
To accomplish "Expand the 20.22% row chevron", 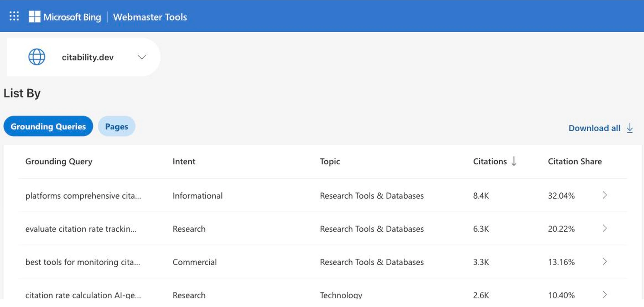I will click(x=605, y=228).
